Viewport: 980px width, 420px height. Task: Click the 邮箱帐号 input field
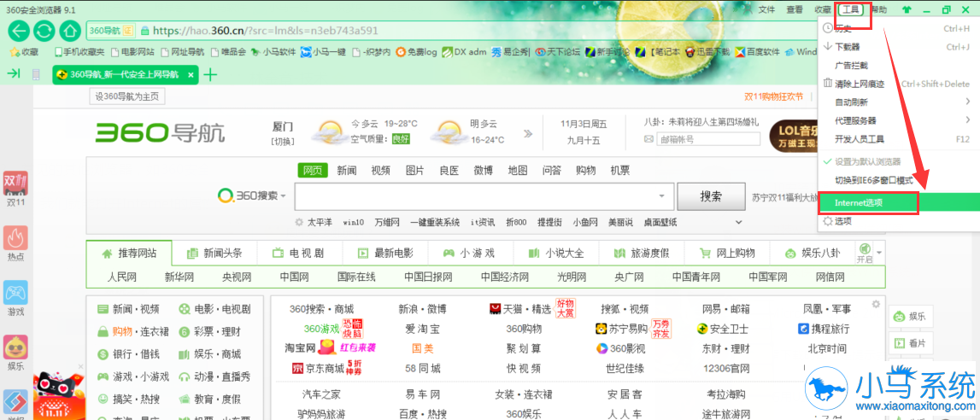pos(708,139)
